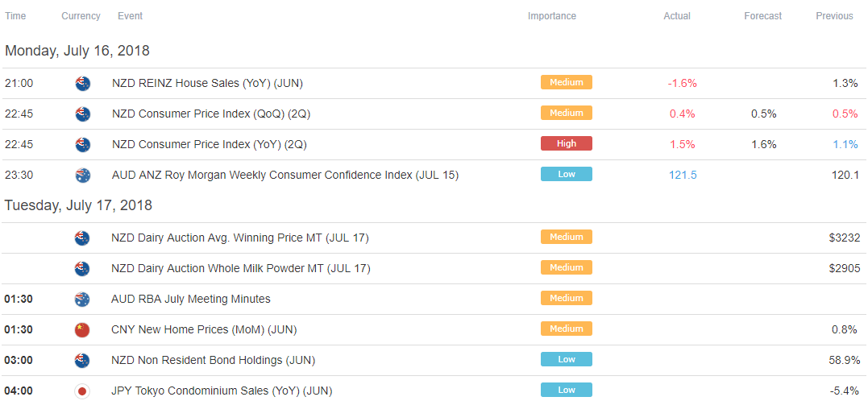The height and width of the screenshot is (401, 868).
Task: Click the Australian flag for ANZ Roy Morgan Confidence
Action: (x=82, y=176)
